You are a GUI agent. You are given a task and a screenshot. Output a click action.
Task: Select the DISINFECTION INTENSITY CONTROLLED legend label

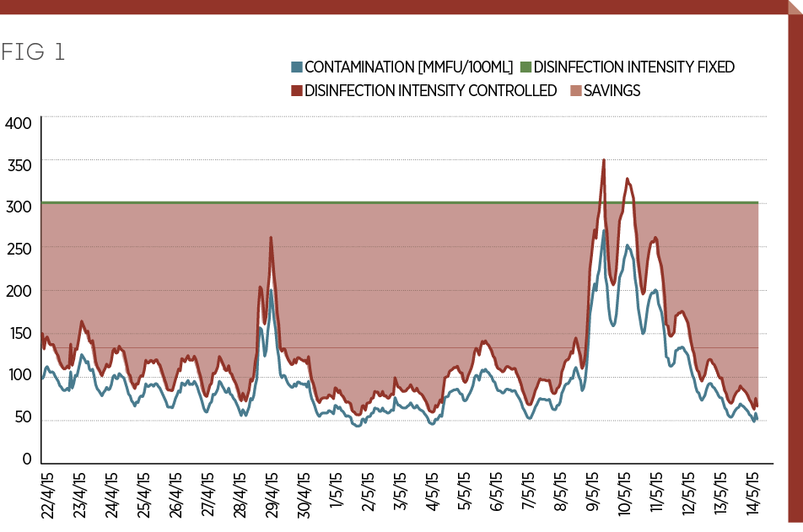point(431,90)
